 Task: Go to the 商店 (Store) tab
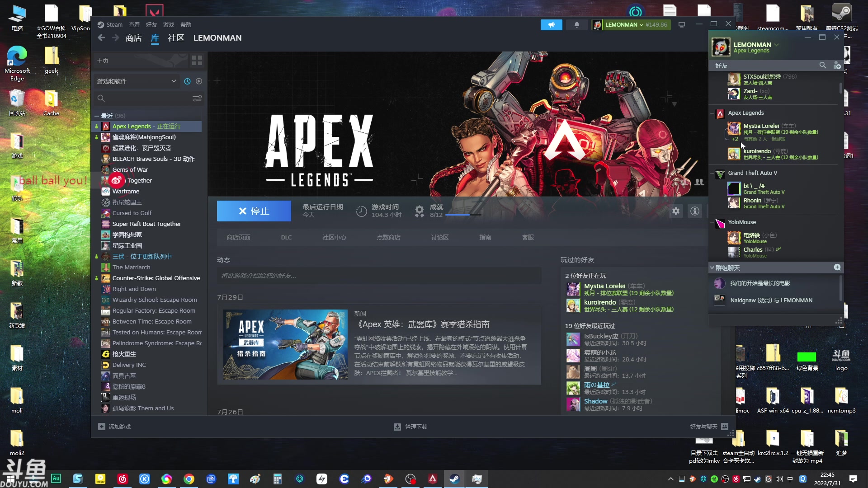click(133, 38)
